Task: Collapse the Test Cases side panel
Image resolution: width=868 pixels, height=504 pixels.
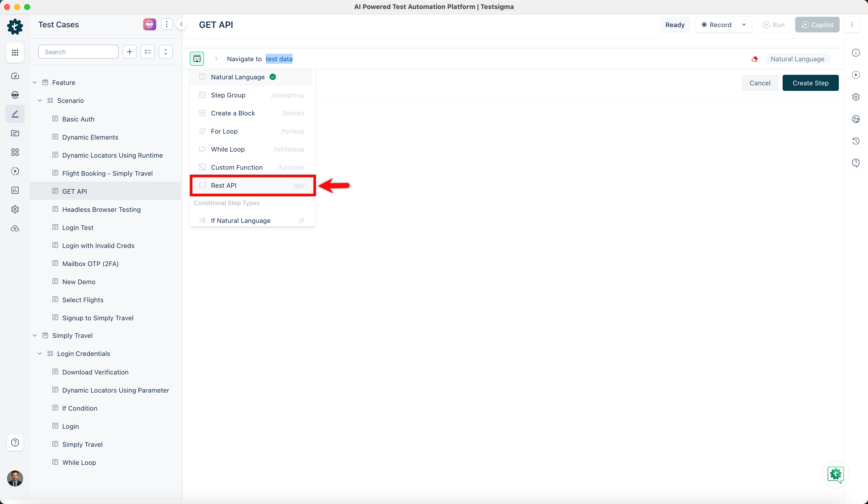Action: [181, 24]
